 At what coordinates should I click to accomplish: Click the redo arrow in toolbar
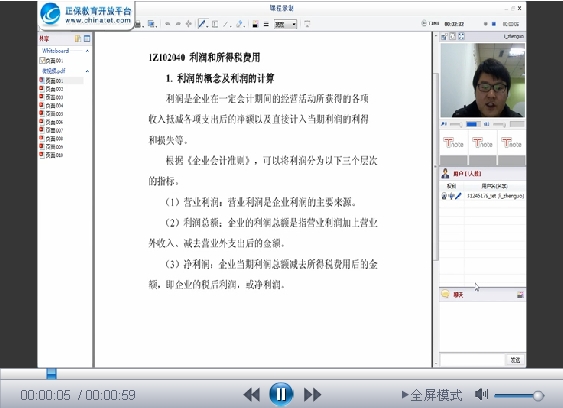(x=178, y=24)
